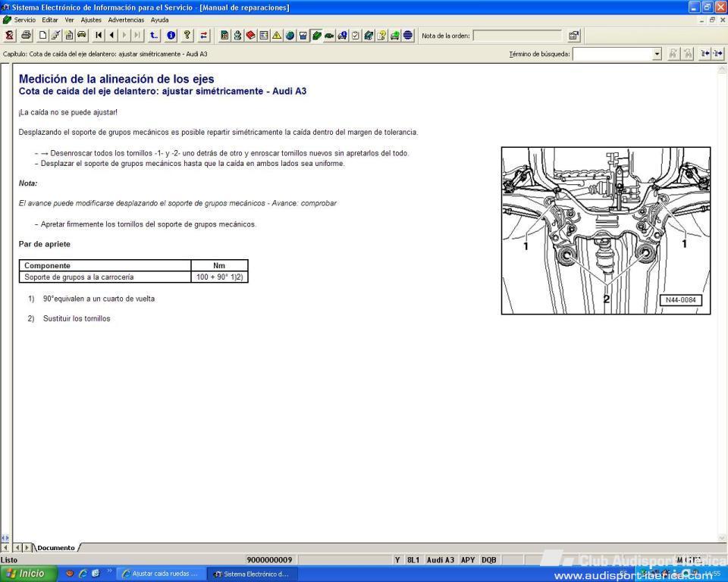This screenshot has height=582, width=728.
Task: Click the N44-0084 subframe diagram image
Action: tap(606, 230)
